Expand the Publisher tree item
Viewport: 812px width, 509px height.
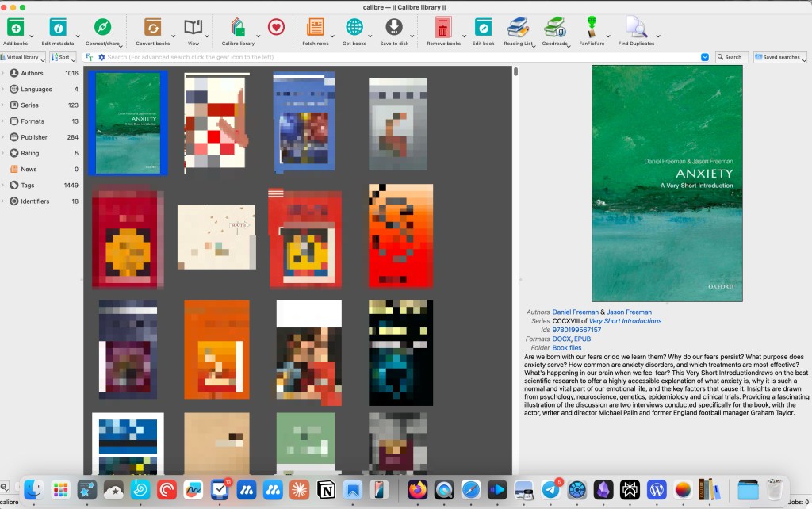click(x=3, y=137)
